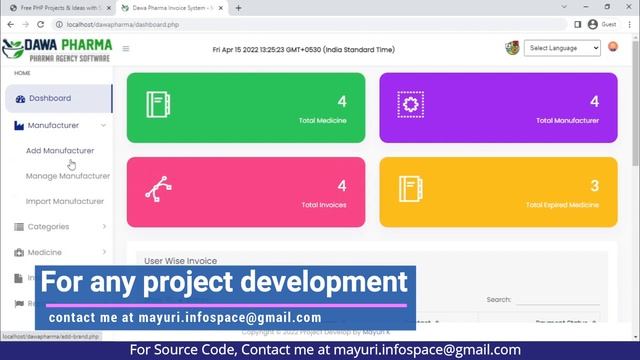The image size is (640, 360).
Task: Open the Chrome three-dot menu
Action: point(629,24)
